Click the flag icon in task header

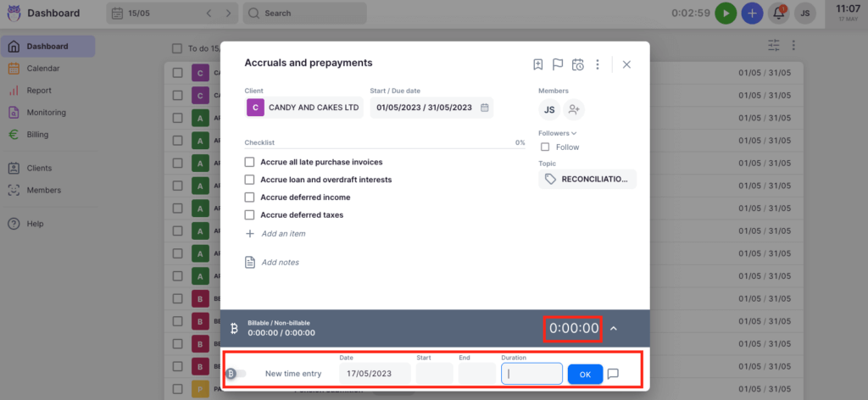(x=558, y=64)
